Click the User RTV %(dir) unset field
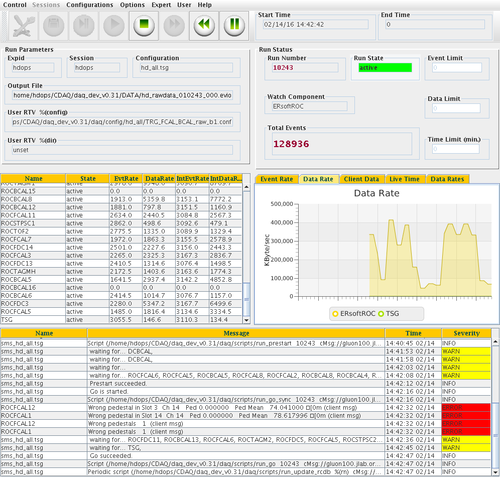Image resolution: width=500 pixels, height=477 pixels. pos(122,150)
